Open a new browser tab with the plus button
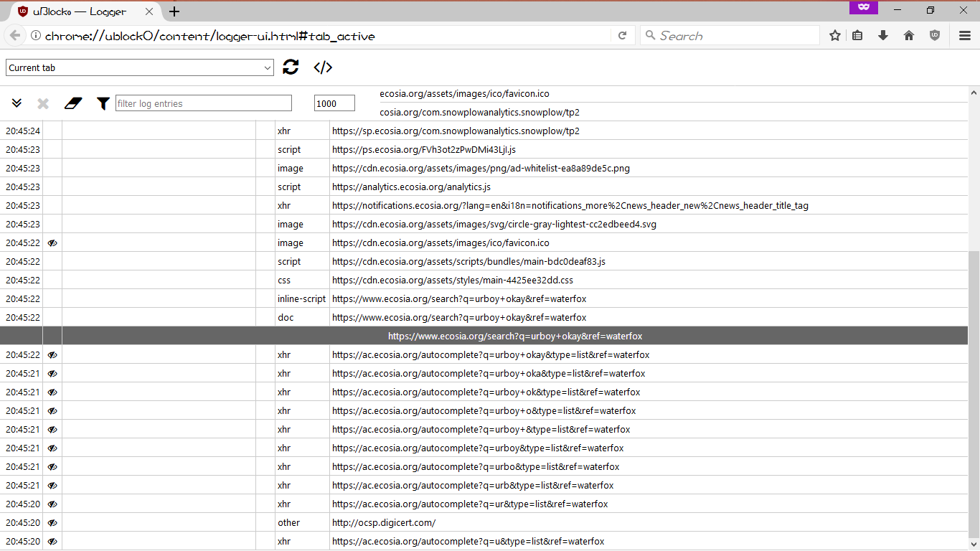This screenshot has width=980, height=551. coord(174,11)
